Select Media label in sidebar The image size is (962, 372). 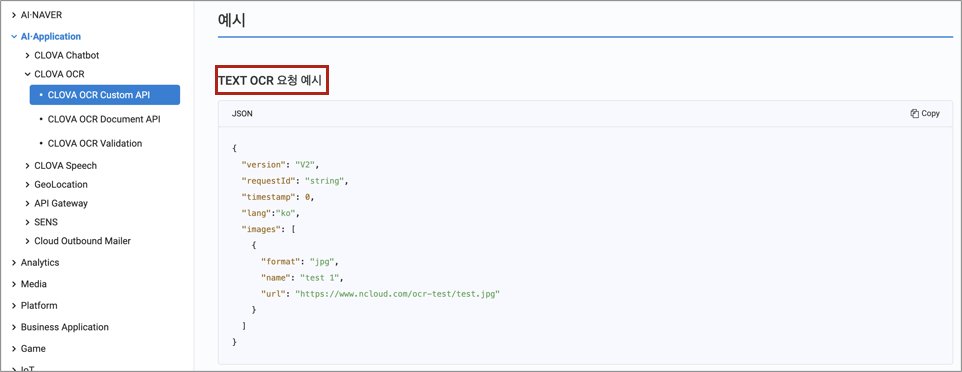click(x=34, y=284)
